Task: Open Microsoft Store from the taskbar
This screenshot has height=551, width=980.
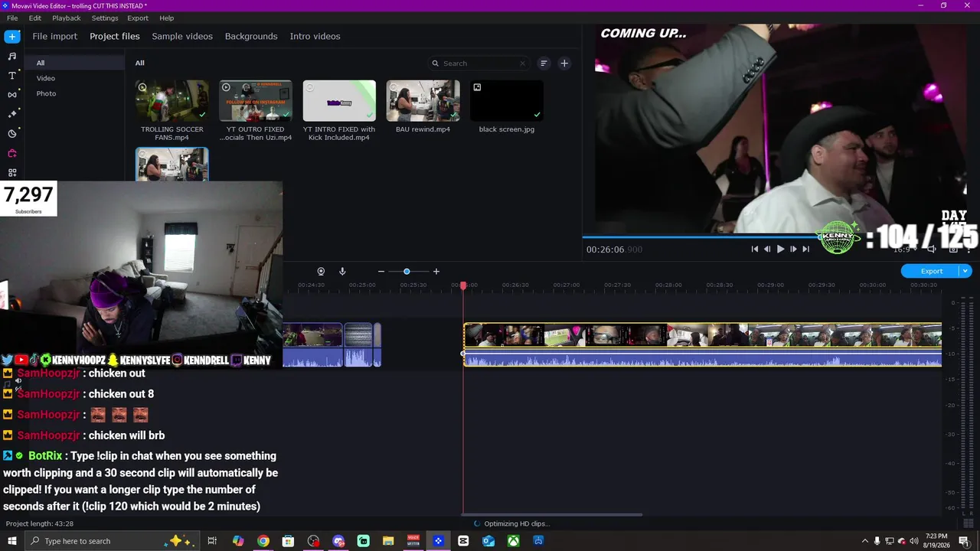Action: [x=288, y=541]
